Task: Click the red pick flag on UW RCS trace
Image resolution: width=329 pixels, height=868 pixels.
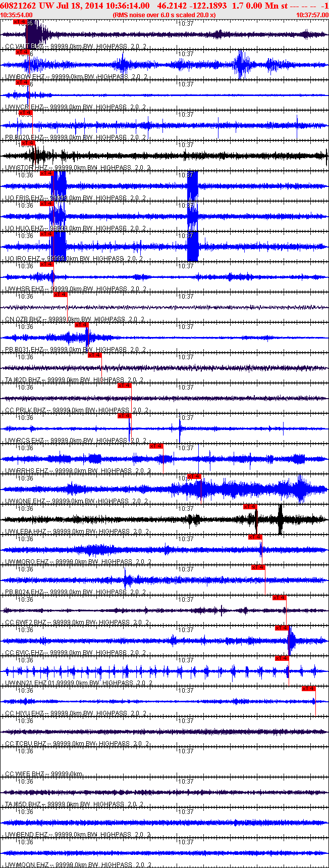Action: click(x=125, y=416)
